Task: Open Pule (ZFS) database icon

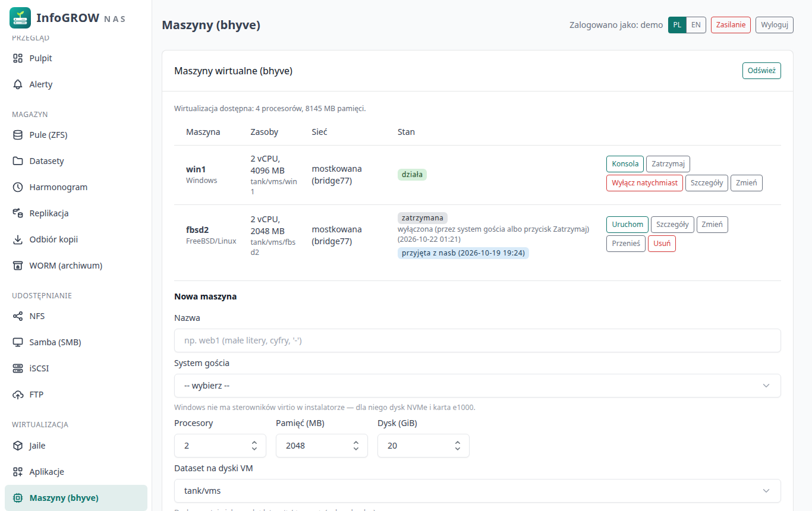Action: point(18,135)
